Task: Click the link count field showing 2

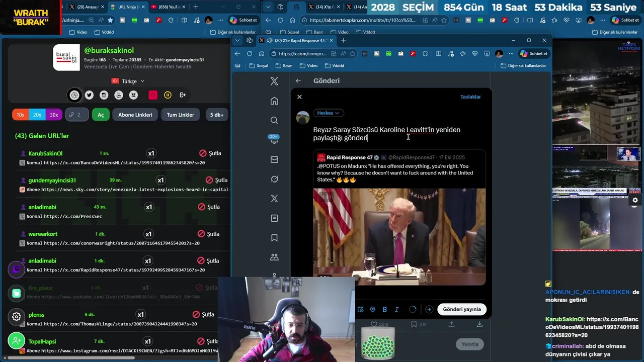Action: click(x=77, y=115)
